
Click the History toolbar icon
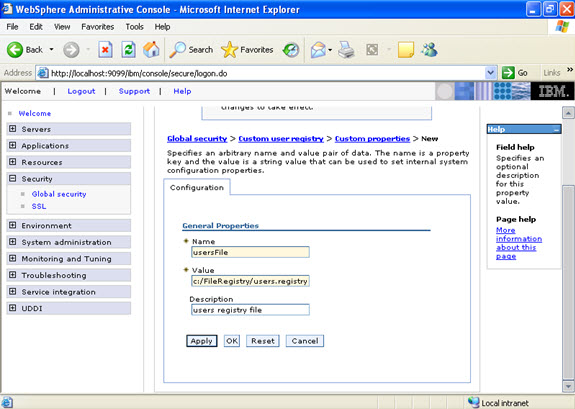tap(291, 50)
